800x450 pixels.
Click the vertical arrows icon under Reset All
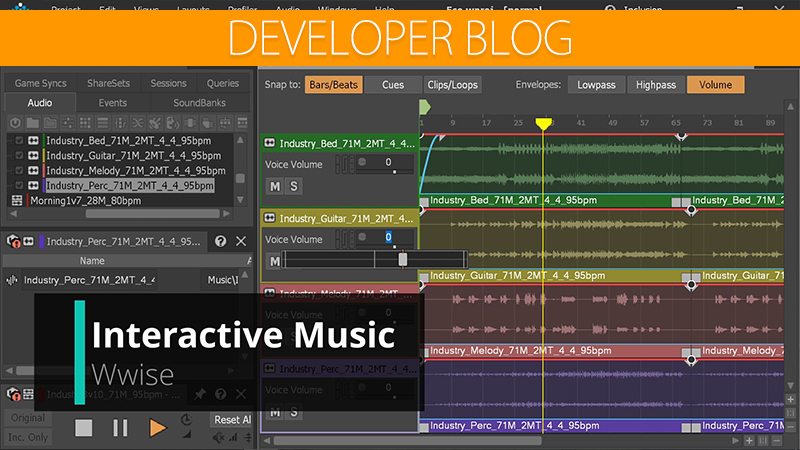point(248,437)
